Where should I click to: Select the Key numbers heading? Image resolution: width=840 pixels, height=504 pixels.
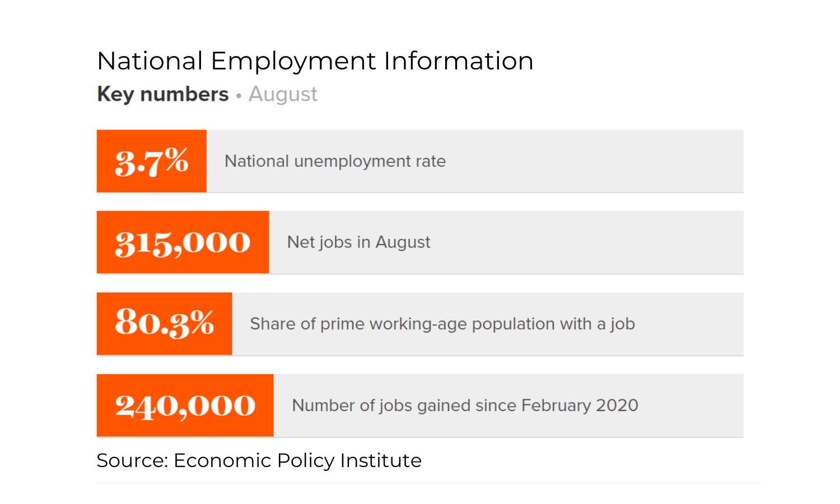[163, 94]
